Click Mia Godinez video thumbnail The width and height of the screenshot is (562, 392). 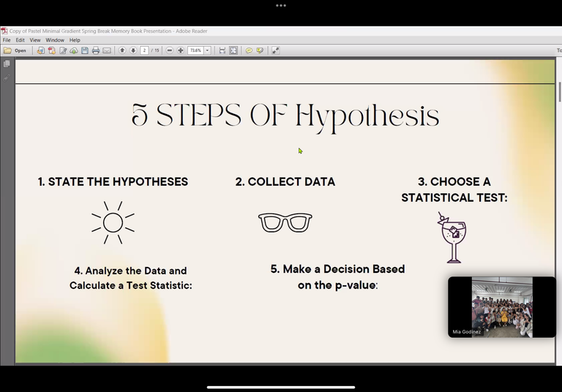pos(502,307)
